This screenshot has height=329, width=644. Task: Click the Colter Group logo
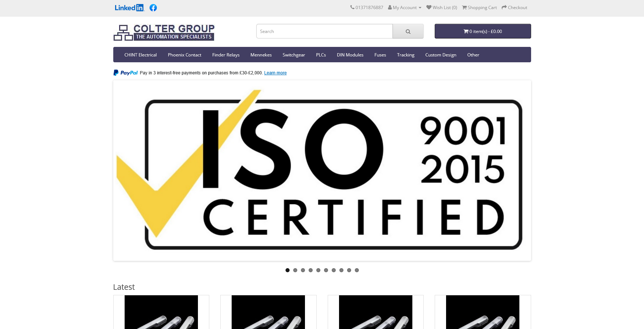164,32
